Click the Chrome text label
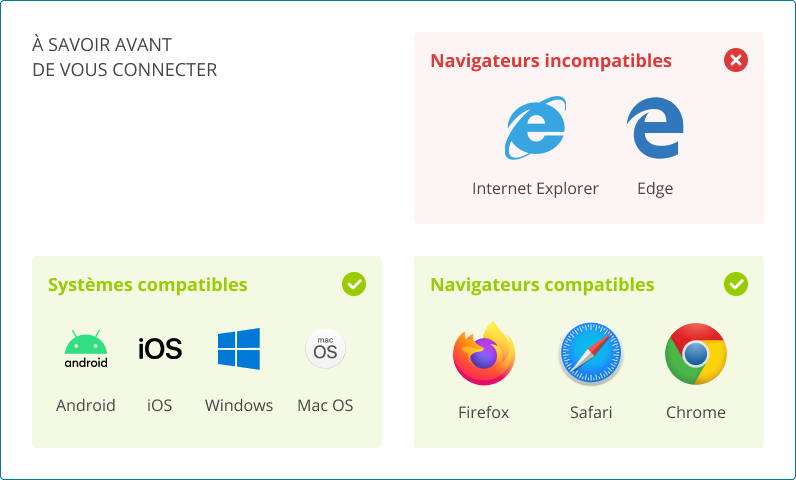 click(x=696, y=412)
